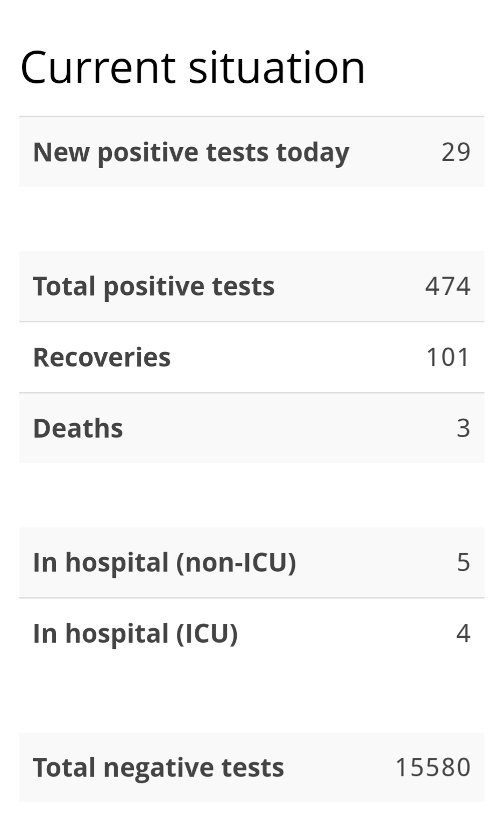This screenshot has height=824, width=504.
Task: Click the word 'today' in the first row
Action: coord(313,153)
